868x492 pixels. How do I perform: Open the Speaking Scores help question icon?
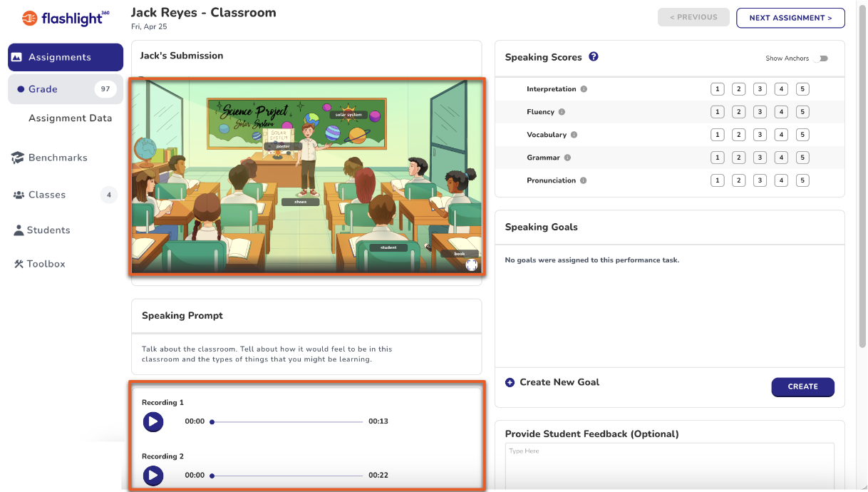pos(594,57)
